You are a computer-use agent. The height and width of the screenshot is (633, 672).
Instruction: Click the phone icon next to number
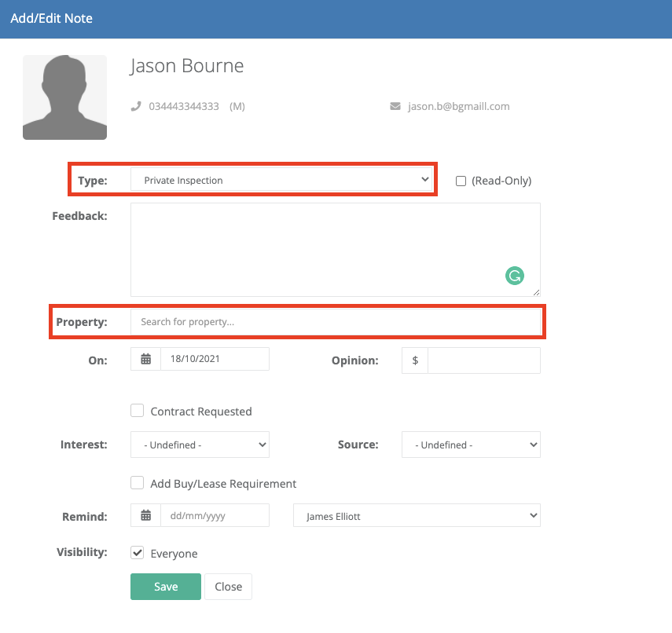tap(136, 106)
